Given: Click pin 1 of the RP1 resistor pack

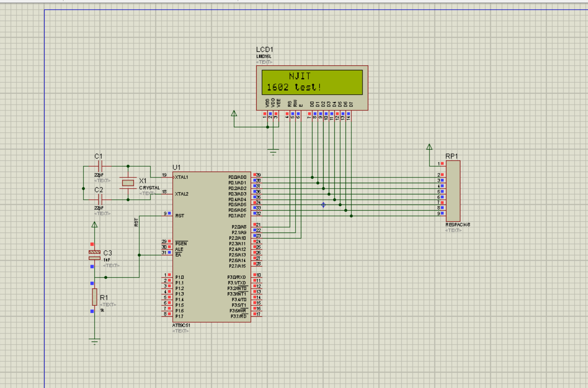Looking at the screenshot, I should [439, 164].
